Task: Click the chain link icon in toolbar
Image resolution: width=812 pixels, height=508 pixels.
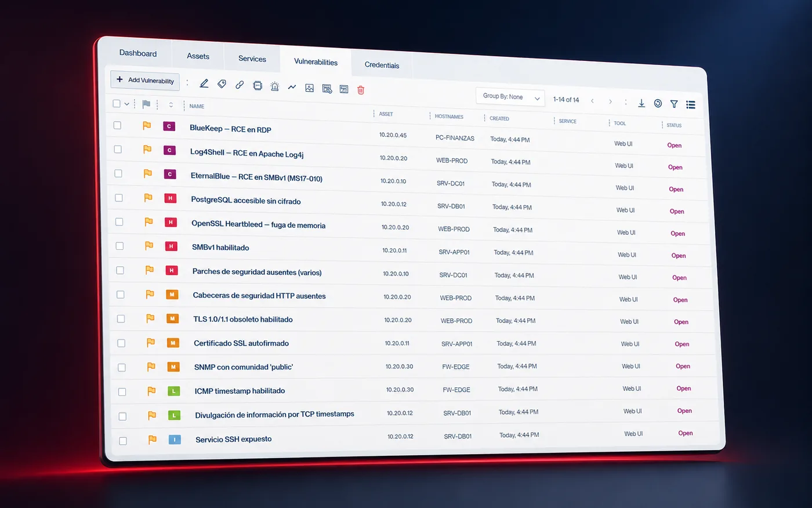Action: (240, 85)
